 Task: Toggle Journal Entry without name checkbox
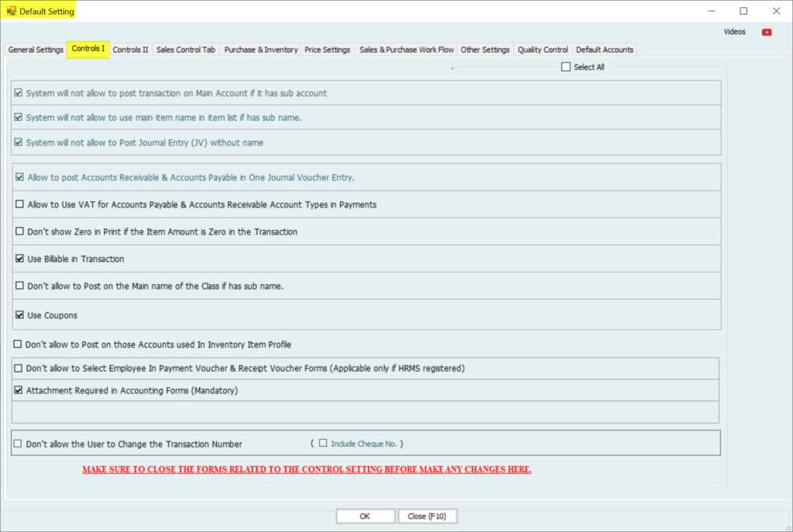(19, 142)
